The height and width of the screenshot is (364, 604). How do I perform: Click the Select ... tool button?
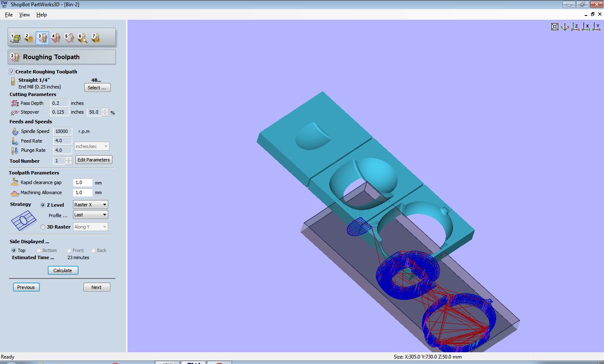97,88
